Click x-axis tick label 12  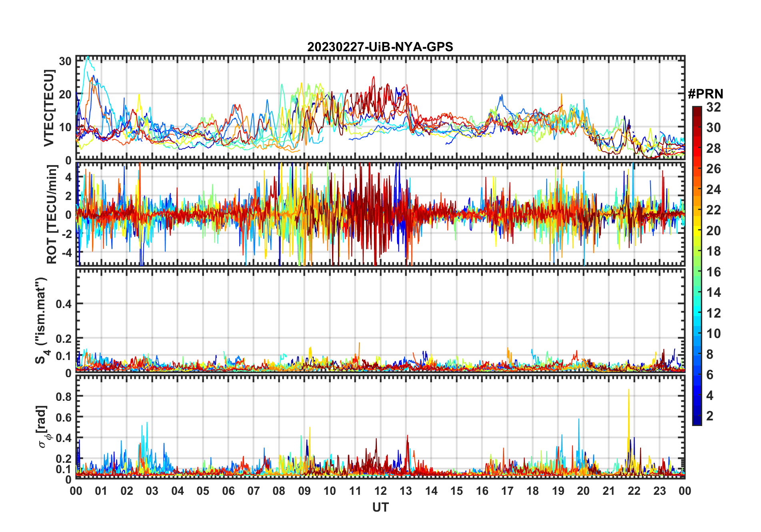click(x=380, y=491)
